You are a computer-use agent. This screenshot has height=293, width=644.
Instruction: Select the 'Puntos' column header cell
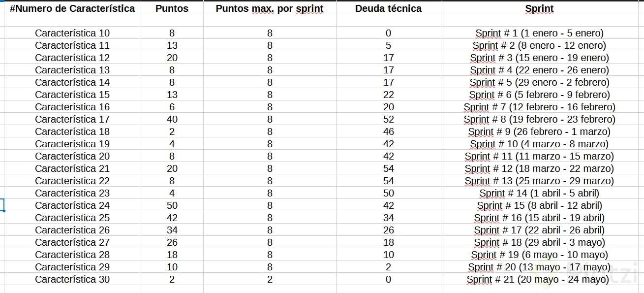click(x=172, y=8)
